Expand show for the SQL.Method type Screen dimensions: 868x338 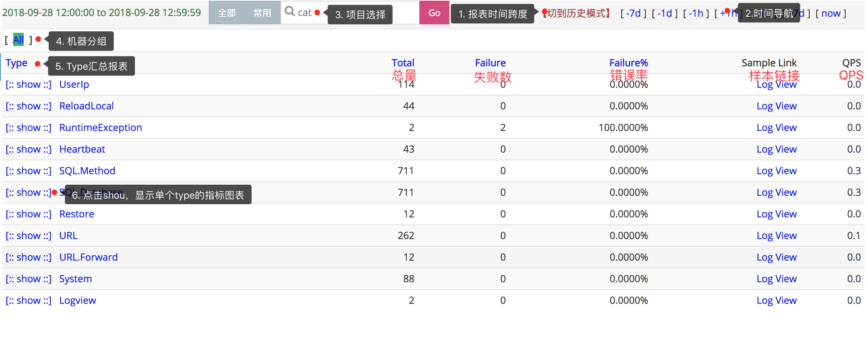coord(28,171)
